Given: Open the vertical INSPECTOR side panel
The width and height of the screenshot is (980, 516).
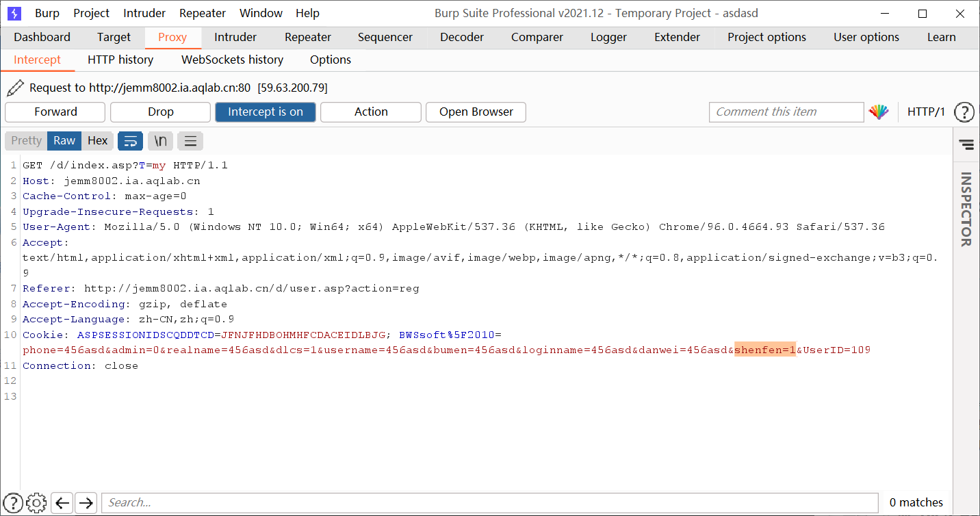Looking at the screenshot, I should point(966,209).
